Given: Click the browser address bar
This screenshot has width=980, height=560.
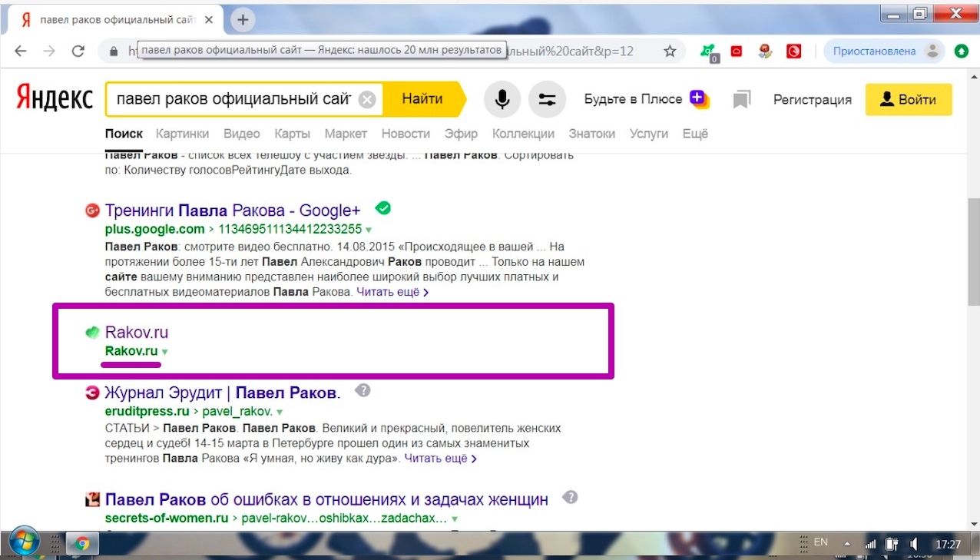Looking at the screenshot, I should click(390, 51).
